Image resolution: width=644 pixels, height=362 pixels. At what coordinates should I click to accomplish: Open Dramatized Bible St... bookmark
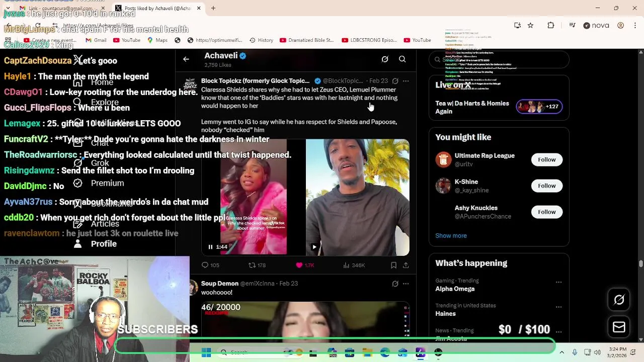pyautogui.click(x=306, y=40)
